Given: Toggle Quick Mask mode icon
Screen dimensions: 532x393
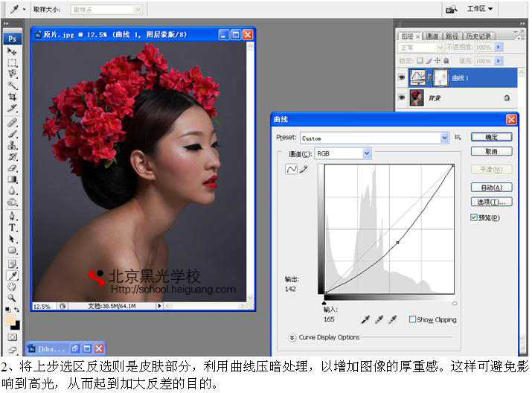Looking at the screenshot, I should (x=12, y=337).
